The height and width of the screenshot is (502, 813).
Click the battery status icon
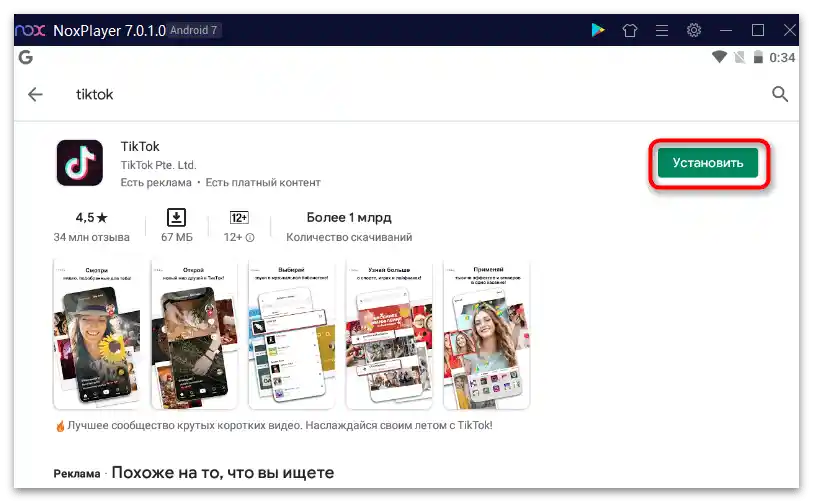pyautogui.click(x=758, y=57)
